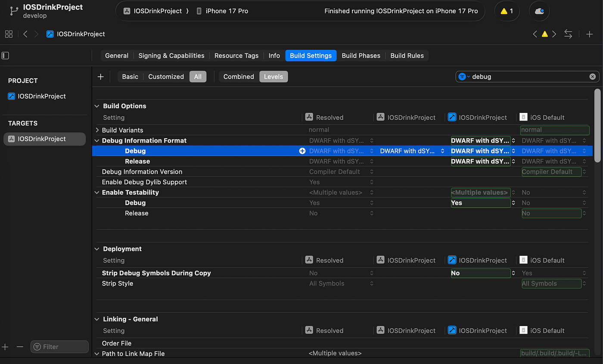Click the build settings search field

(528, 77)
